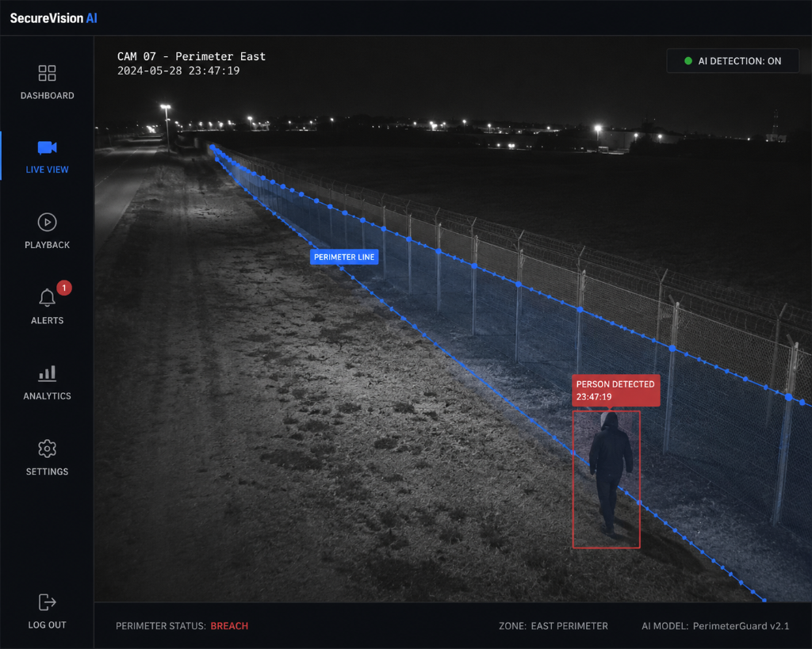Image resolution: width=812 pixels, height=649 pixels.
Task: Click the green AI detection status dot
Action: pos(688,61)
